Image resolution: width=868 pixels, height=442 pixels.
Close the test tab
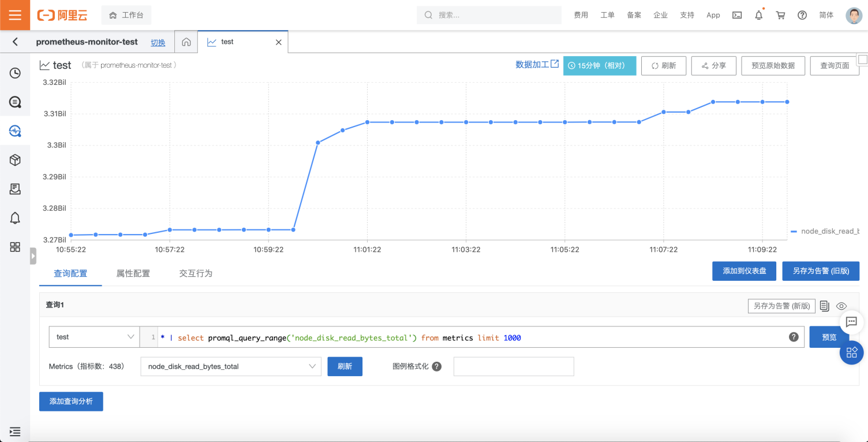tap(279, 42)
